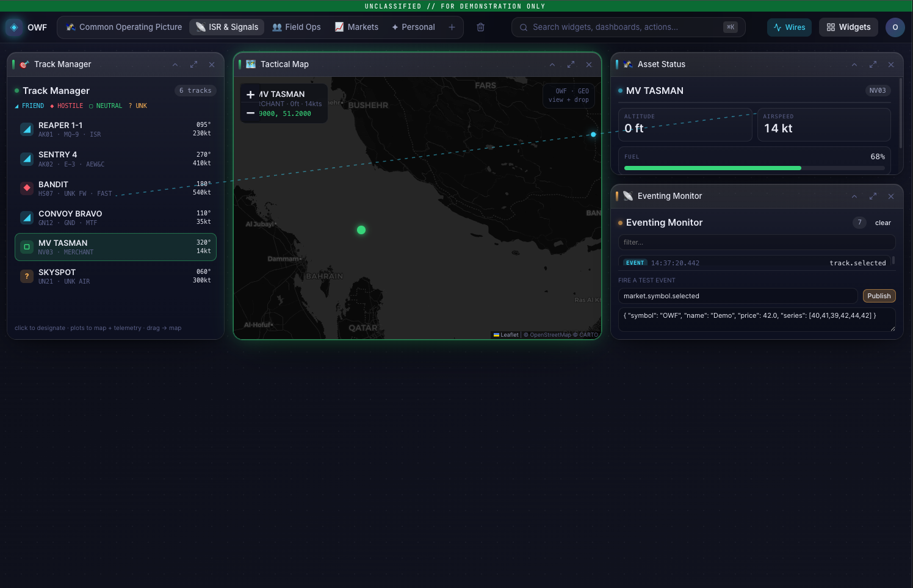Viewport: 913px width, 588px height.
Task: Maximize the Track Manager widget
Action: [193, 64]
